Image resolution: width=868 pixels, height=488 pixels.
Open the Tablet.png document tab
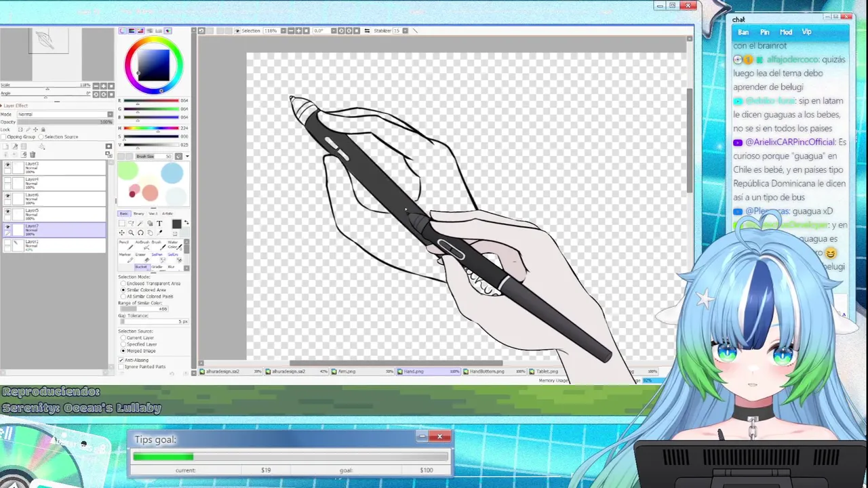coord(547,371)
